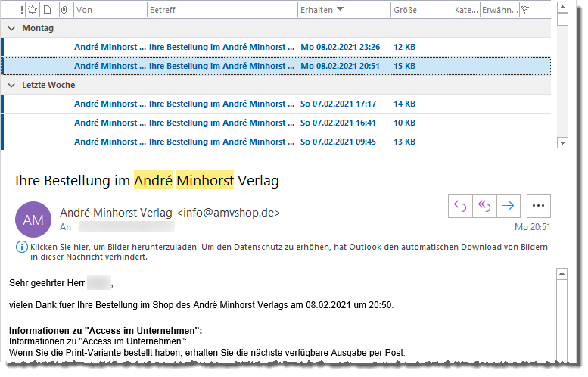
Task: Reply to the message
Action: pos(460,206)
